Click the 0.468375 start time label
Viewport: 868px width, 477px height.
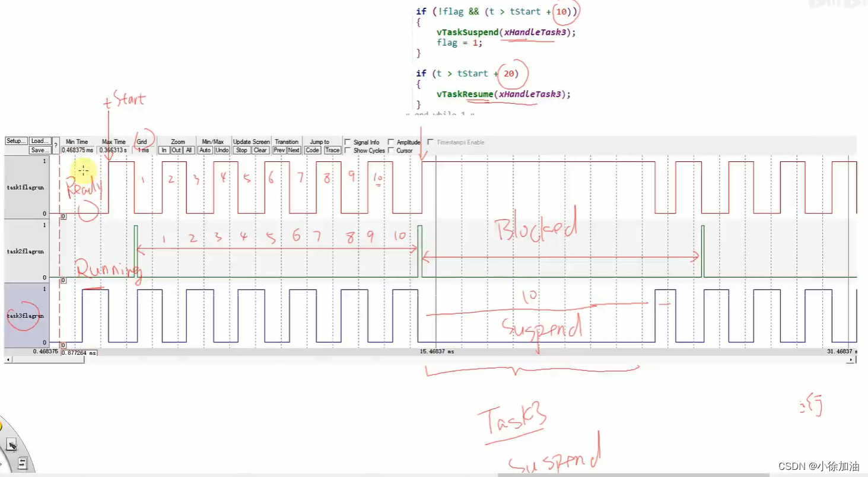click(x=45, y=352)
